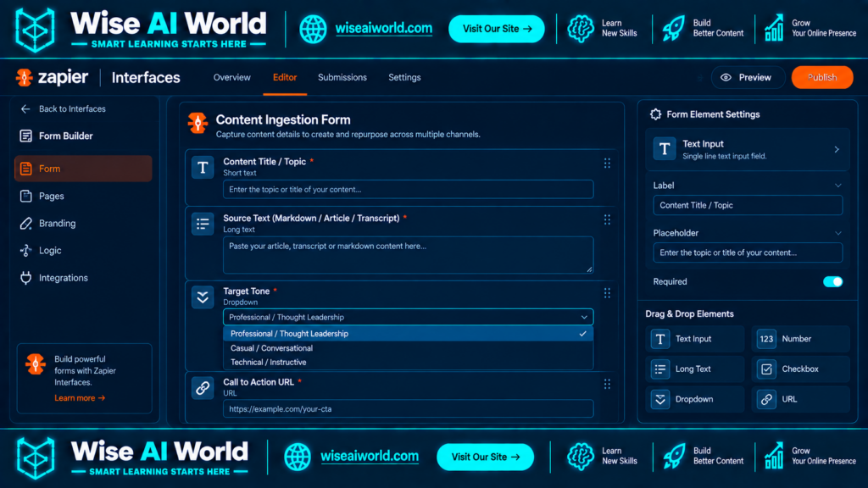Edit the Placeholder field in settings panel
This screenshot has height=488, width=868.
(748, 252)
